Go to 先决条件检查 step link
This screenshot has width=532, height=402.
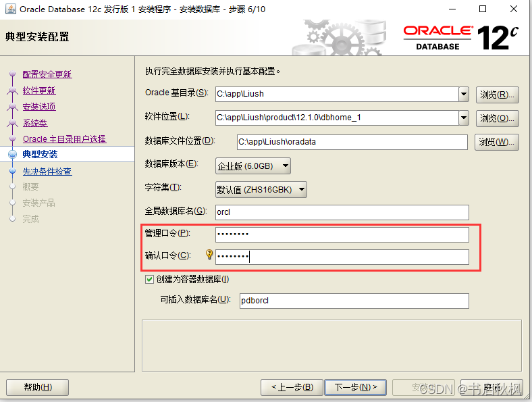point(47,172)
